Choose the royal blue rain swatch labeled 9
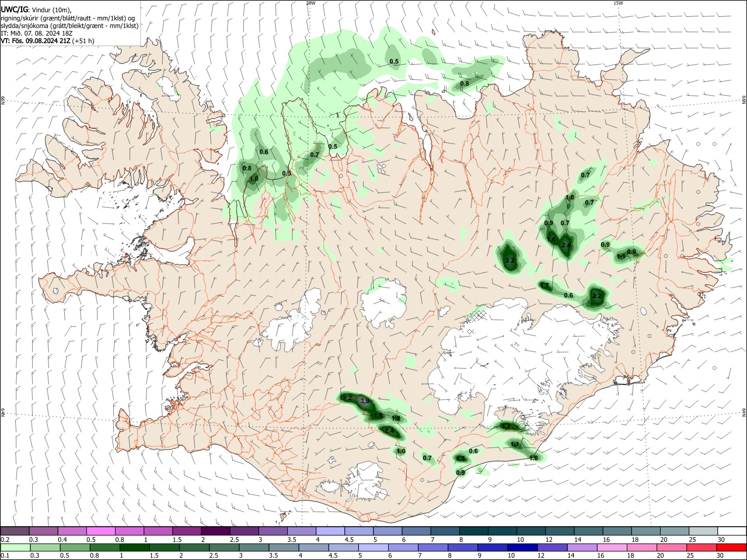 (492, 547)
